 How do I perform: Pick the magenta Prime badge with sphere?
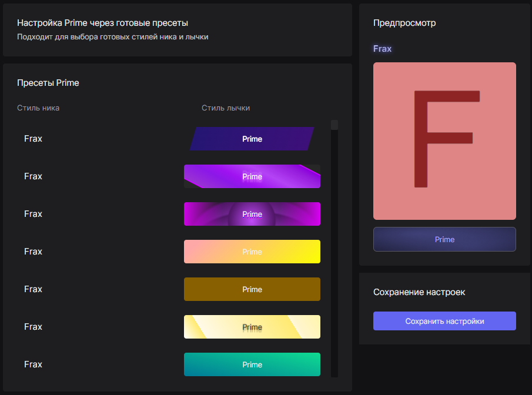point(252,214)
